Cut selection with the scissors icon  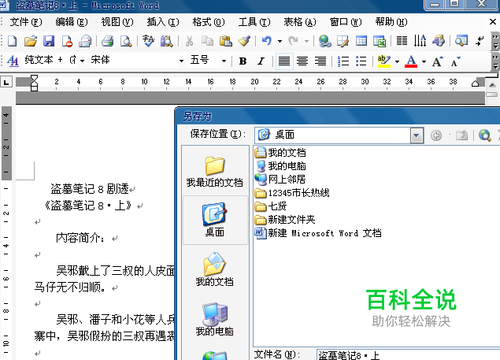[189, 41]
